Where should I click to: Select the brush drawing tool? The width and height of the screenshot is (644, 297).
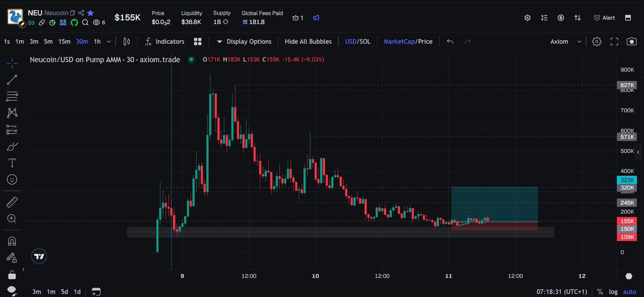12,146
